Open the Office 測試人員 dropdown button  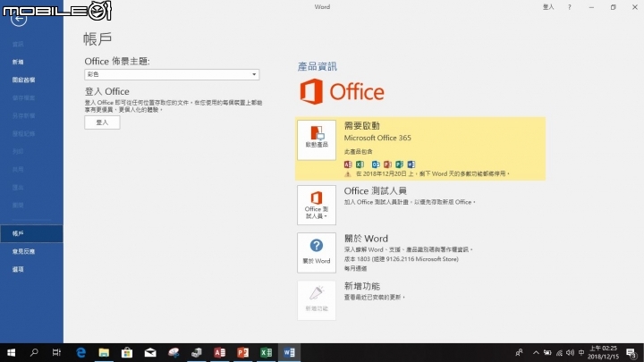[x=317, y=205]
